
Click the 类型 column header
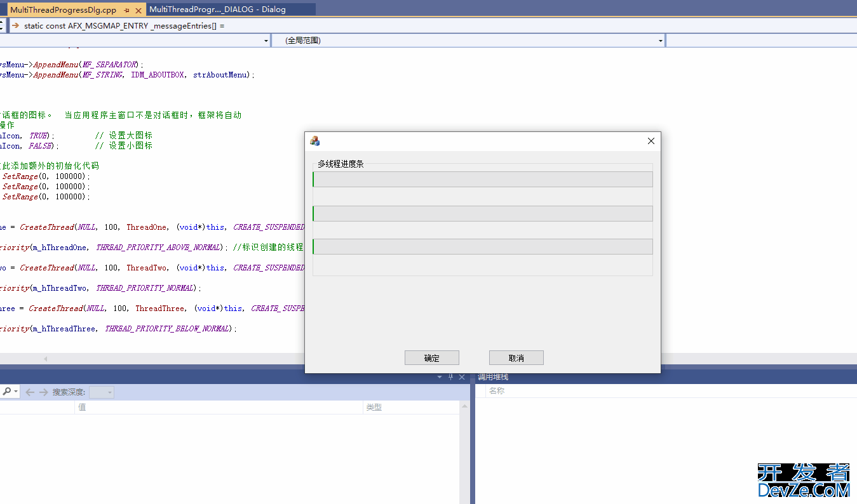pyautogui.click(x=412, y=408)
